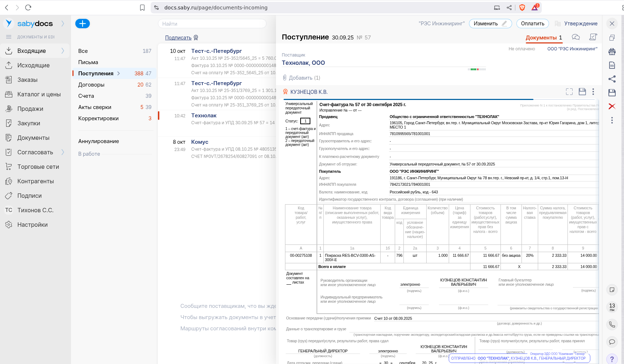Image resolution: width=624 pixels, height=364 pixels.
Task: Open the sticky notes icon in right sidebar
Action: pos(612,290)
